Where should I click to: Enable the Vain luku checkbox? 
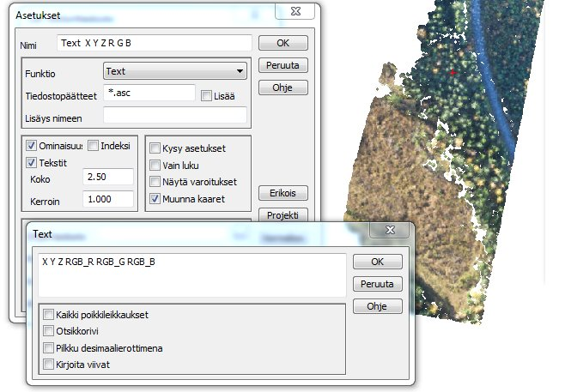point(155,166)
